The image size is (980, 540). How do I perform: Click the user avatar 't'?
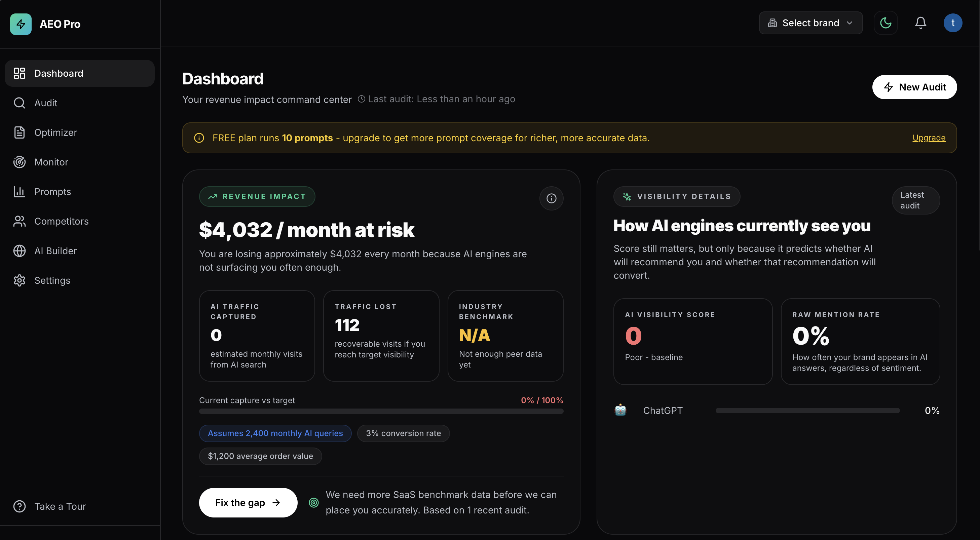pos(953,23)
